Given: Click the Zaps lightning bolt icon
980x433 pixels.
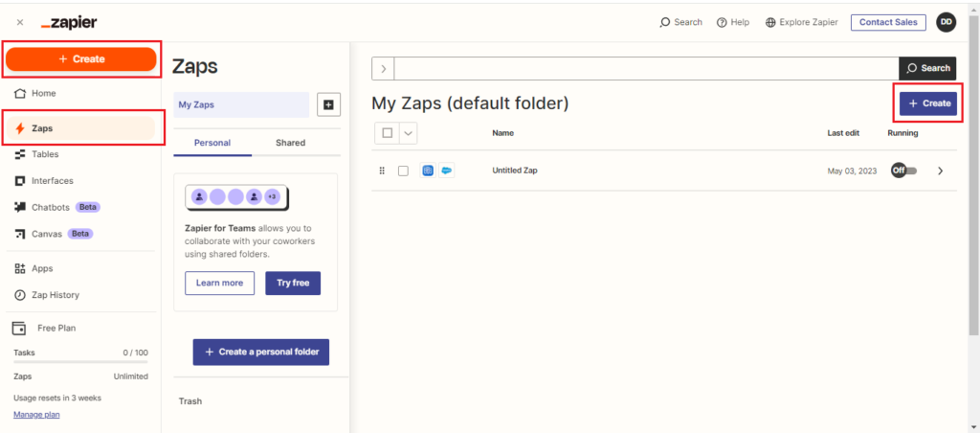Looking at the screenshot, I should (x=20, y=128).
